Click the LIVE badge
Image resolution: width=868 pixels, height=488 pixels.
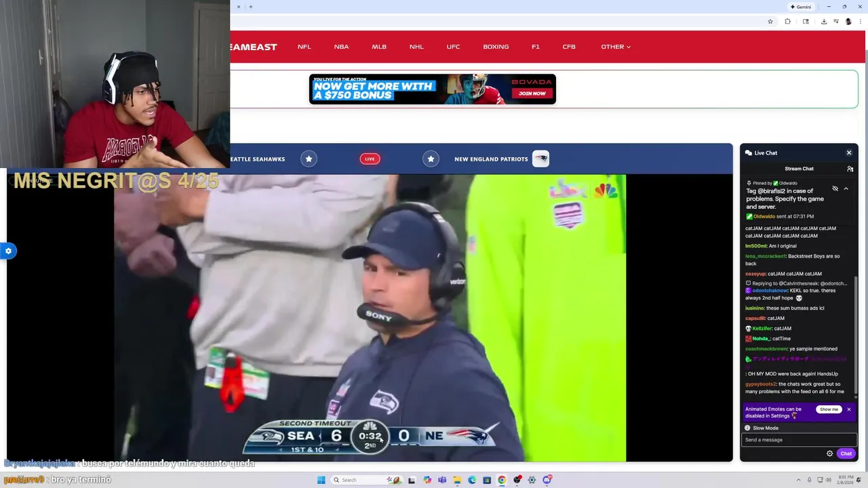(370, 159)
